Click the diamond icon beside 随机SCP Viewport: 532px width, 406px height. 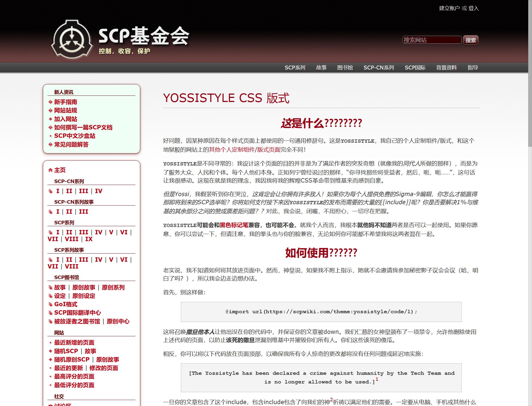(50, 351)
